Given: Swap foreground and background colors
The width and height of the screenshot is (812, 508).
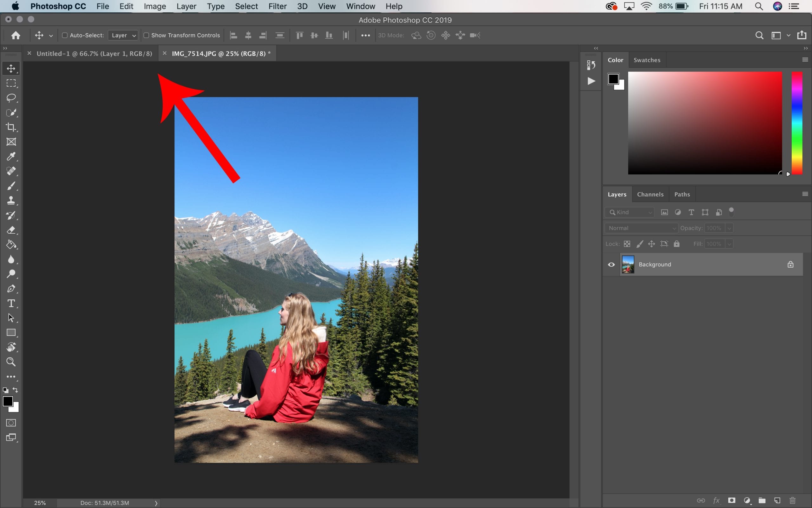Looking at the screenshot, I should point(16,390).
